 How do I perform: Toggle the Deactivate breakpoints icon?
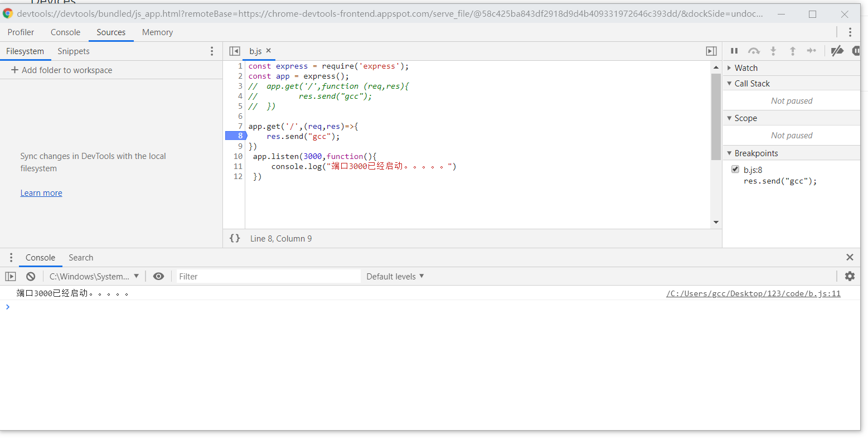click(x=837, y=51)
